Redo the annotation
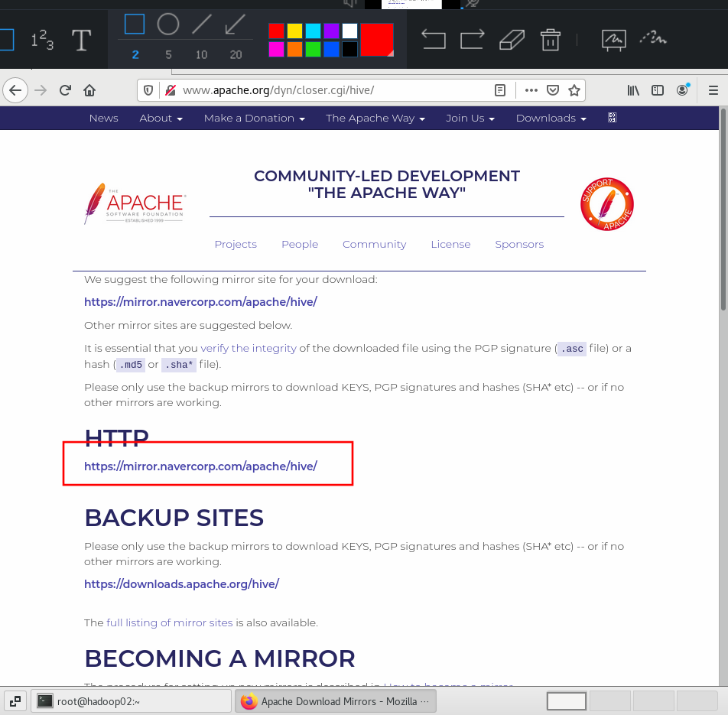 (x=472, y=40)
